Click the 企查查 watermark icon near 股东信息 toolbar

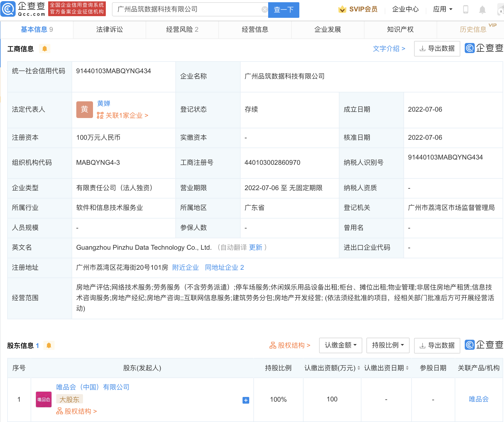[x=469, y=345]
